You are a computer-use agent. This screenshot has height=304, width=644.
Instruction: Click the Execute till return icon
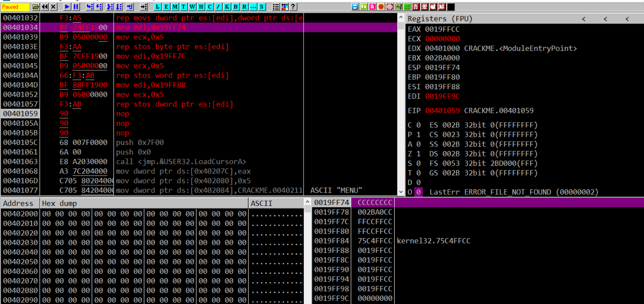point(130,7)
